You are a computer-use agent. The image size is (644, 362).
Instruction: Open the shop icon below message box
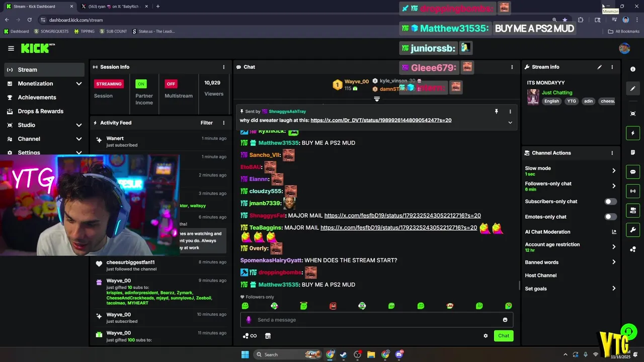268,336
